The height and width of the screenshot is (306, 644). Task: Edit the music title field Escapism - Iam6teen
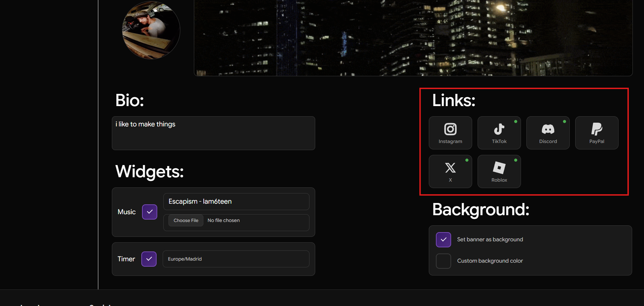(236, 202)
